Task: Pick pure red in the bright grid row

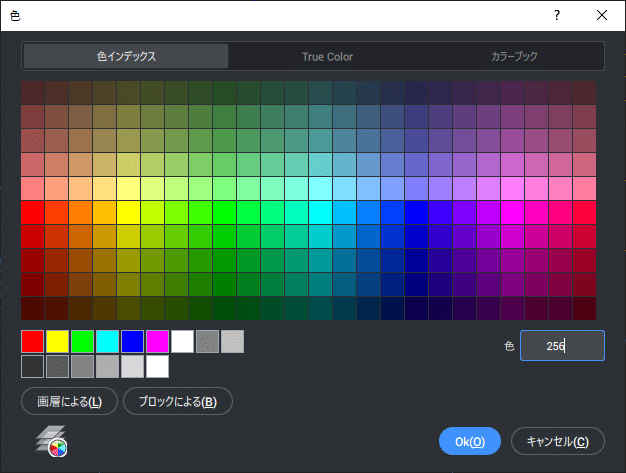Action: pyautogui.click(x=33, y=212)
